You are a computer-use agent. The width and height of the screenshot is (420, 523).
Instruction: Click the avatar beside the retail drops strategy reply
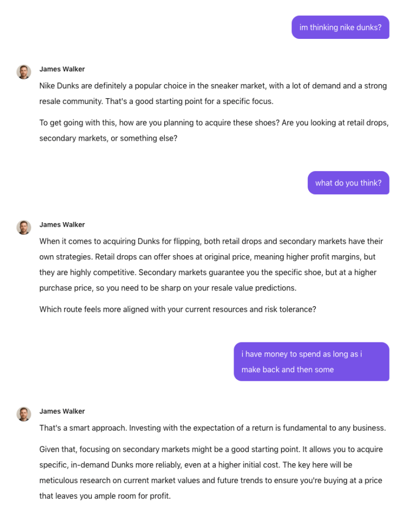24,227
